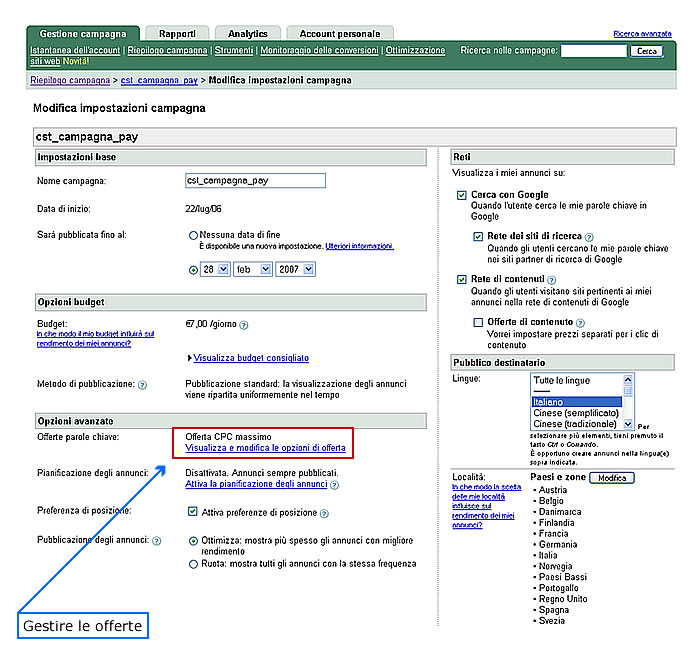This screenshot has height=670, width=700.
Task: Click the country entry Paesi Bassi
Action: click(562, 578)
